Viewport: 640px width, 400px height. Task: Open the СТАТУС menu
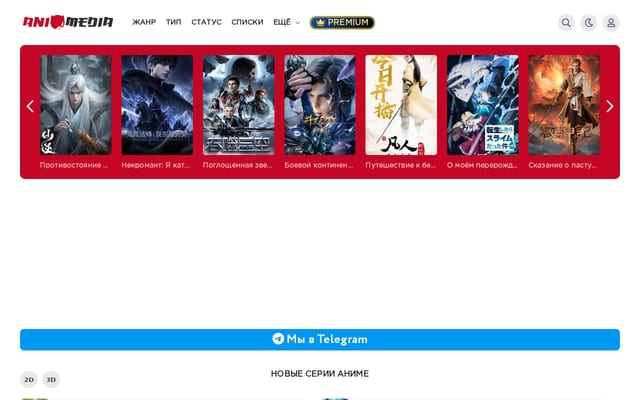click(207, 22)
